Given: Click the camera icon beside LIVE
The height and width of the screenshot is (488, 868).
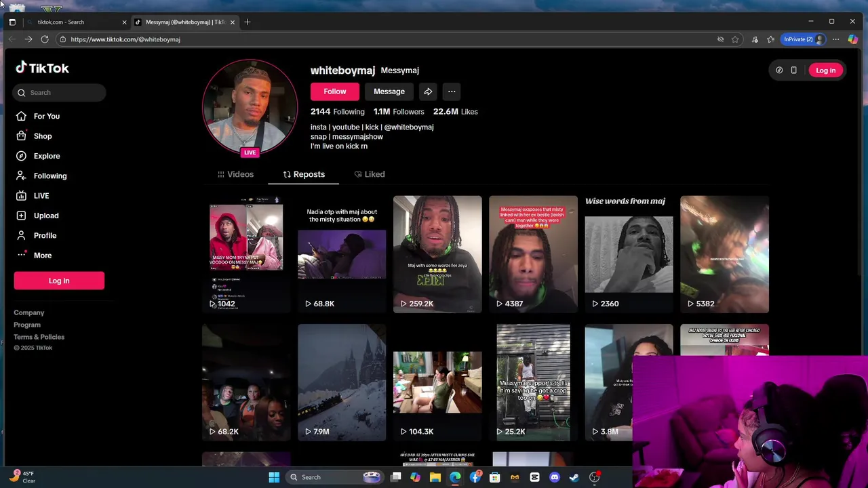Looking at the screenshot, I should [x=21, y=195].
